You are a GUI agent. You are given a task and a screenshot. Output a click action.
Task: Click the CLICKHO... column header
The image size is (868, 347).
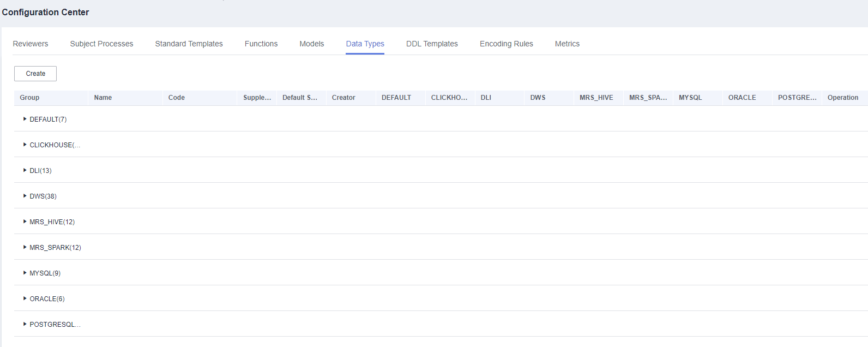point(449,98)
